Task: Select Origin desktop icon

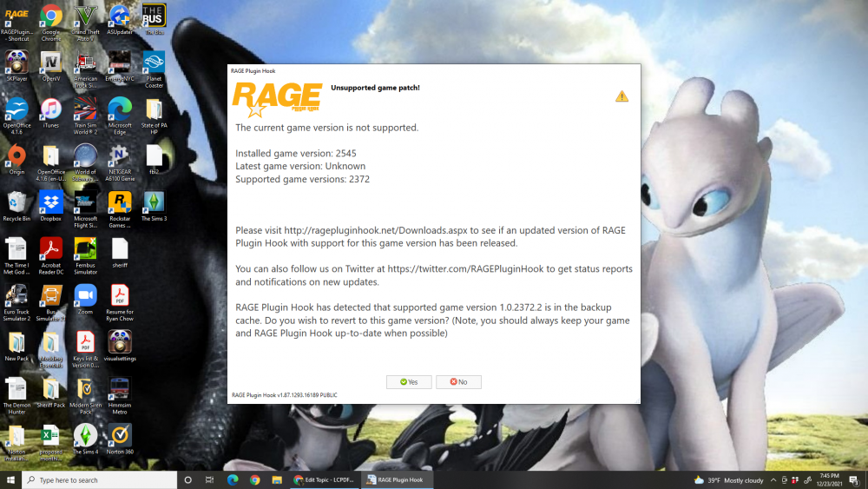Action: pos(16,160)
